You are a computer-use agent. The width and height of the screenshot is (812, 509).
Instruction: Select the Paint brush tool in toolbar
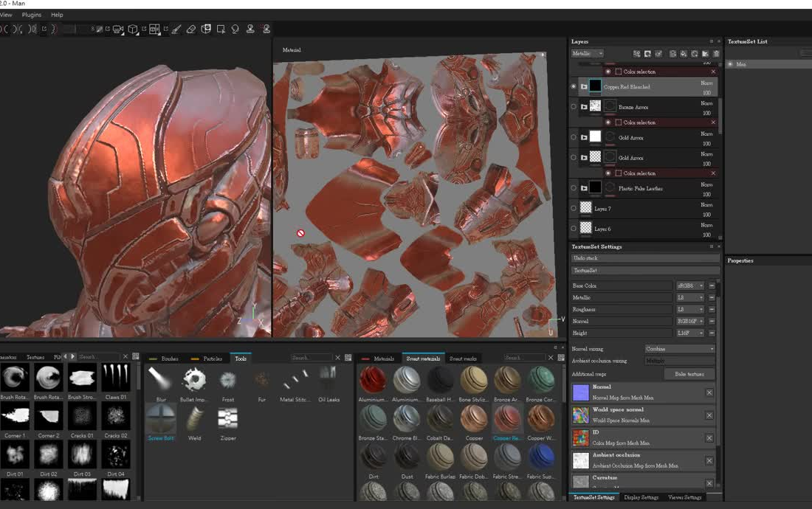click(176, 30)
